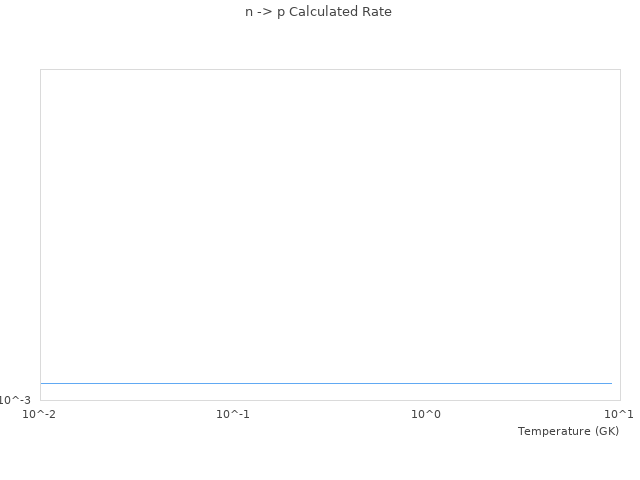Click the rate line above the 10^-1 tick
The height and width of the screenshot is (480, 640).
(233, 383)
